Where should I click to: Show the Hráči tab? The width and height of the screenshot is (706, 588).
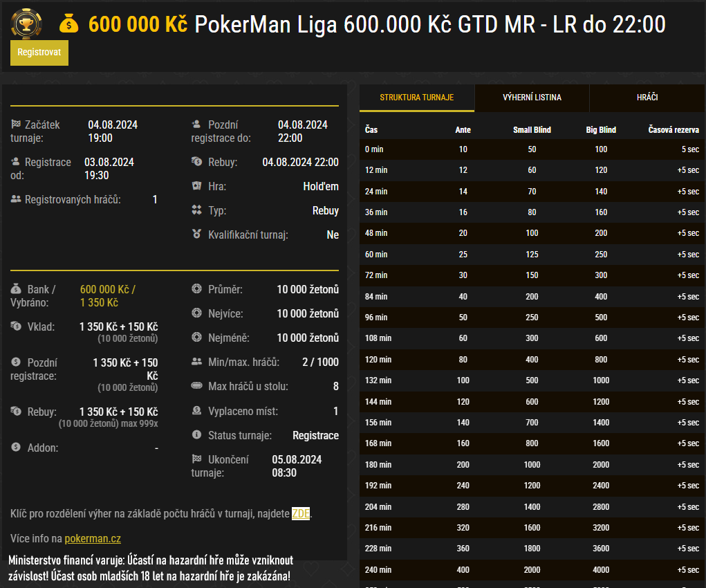coord(647,98)
